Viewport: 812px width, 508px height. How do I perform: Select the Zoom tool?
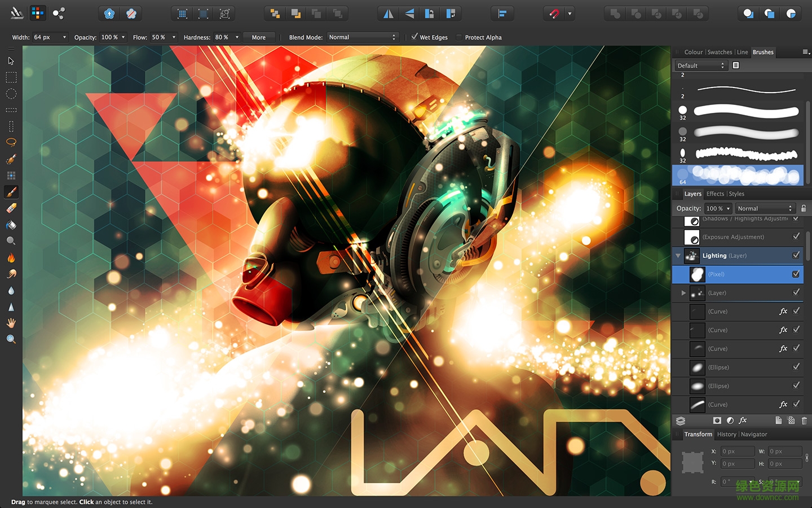coord(11,339)
